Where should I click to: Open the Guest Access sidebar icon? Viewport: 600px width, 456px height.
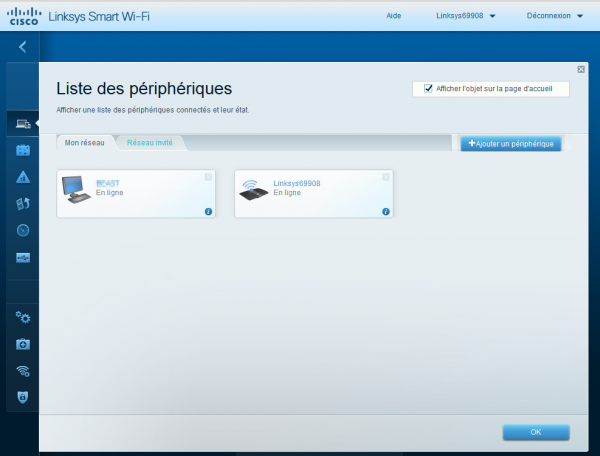coord(22,150)
